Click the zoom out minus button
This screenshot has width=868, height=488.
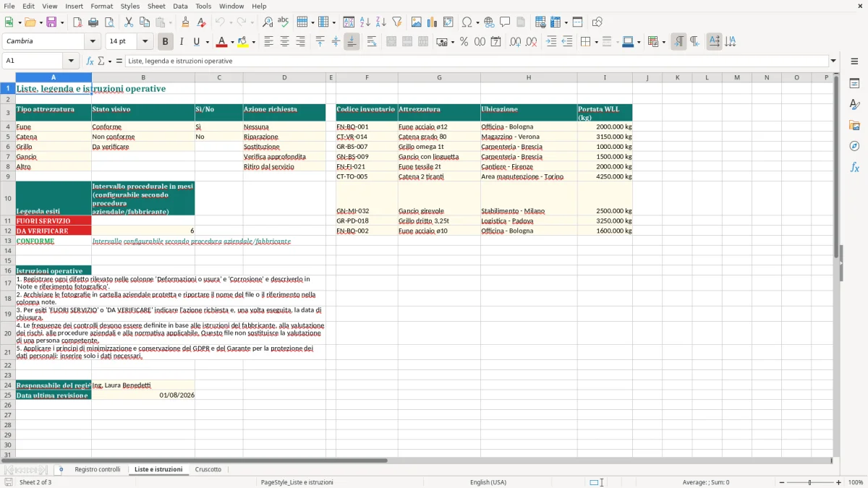tap(781, 482)
